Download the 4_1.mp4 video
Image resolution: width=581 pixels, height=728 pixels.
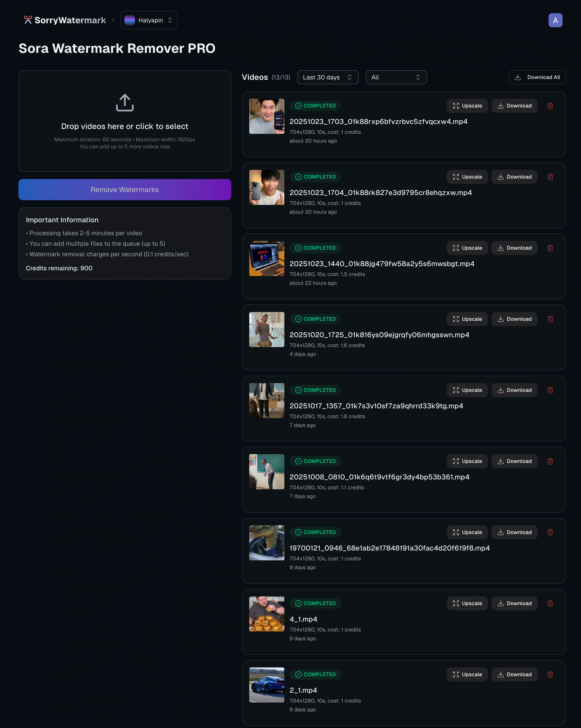point(514,603)
